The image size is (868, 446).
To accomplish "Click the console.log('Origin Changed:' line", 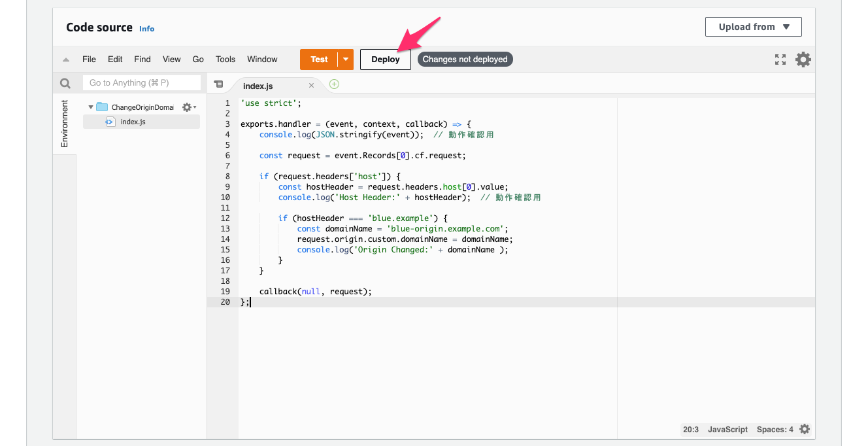I will click(x=403, y=250).
